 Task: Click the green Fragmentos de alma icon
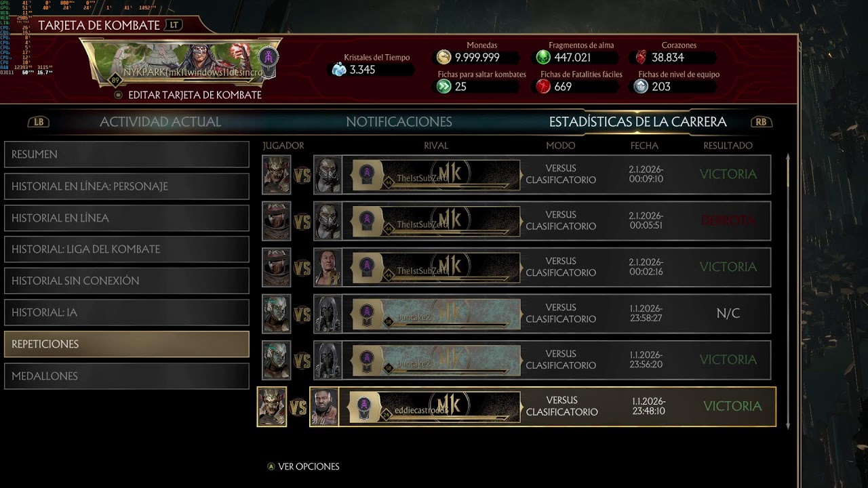(x=543, y=58)
